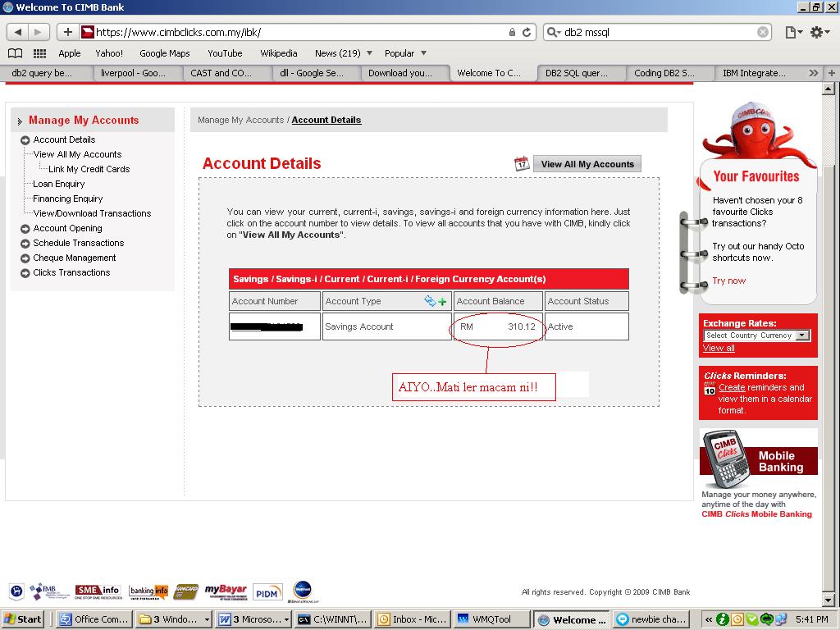Open the Windows Start button

(x=22, y=619)
